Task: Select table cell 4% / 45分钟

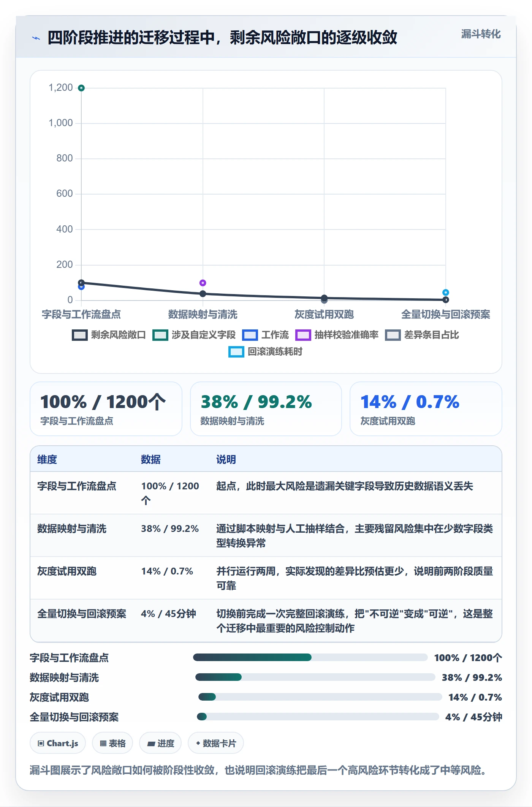Action: pos(168,614)
